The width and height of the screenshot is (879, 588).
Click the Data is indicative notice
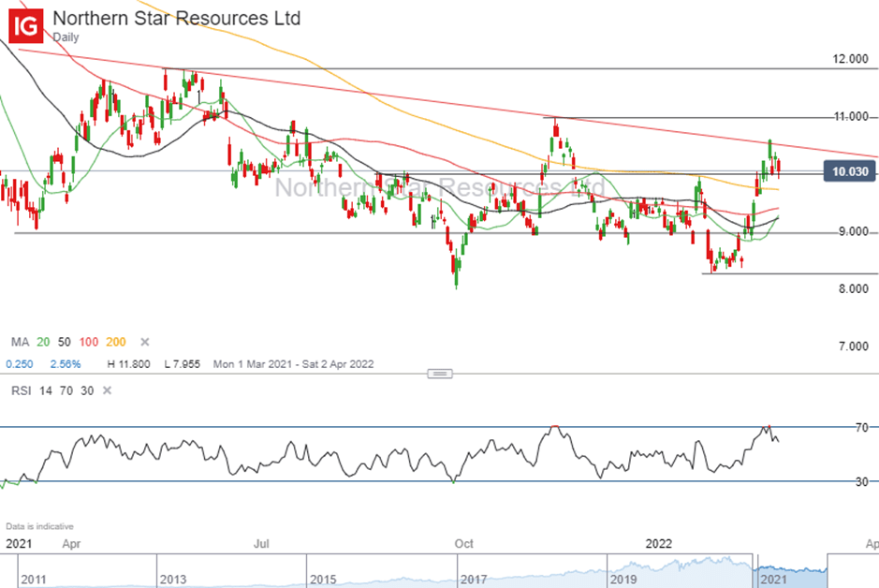pos(40,526)
